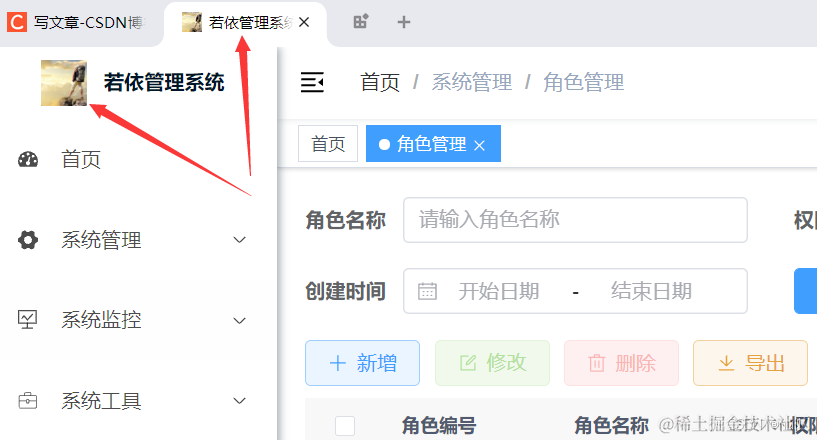This screenshot has width=817, height=440.
Task: Click the 角色名称 input field
Action: click(x=575, y=220)
